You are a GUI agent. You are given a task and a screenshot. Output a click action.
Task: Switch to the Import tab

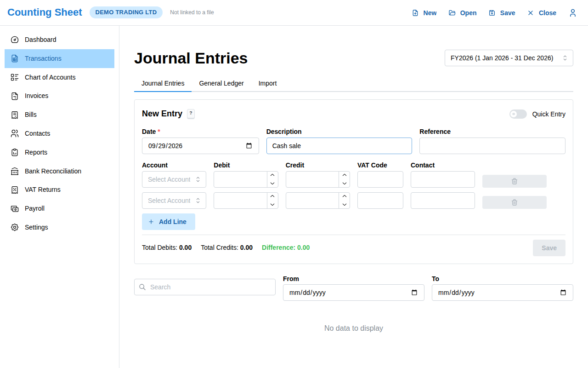(x=267, y=83)
